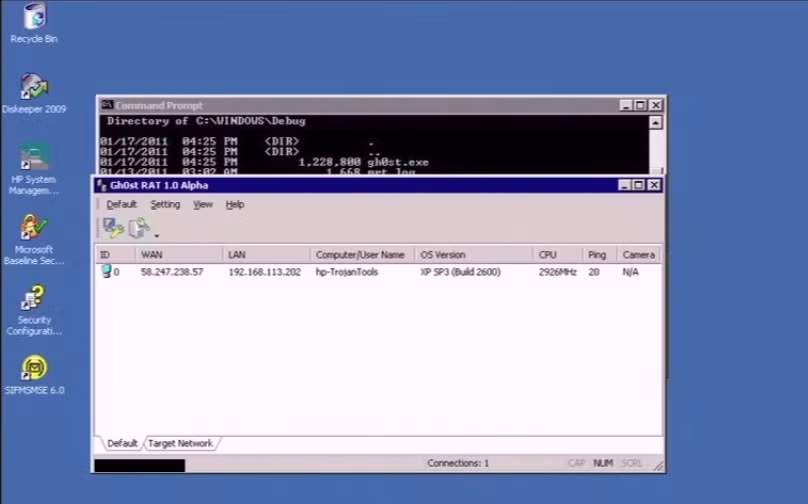Switch to the Target Network tab
The width and height of the screenshot is (808, 504).
tap(180, 443)
